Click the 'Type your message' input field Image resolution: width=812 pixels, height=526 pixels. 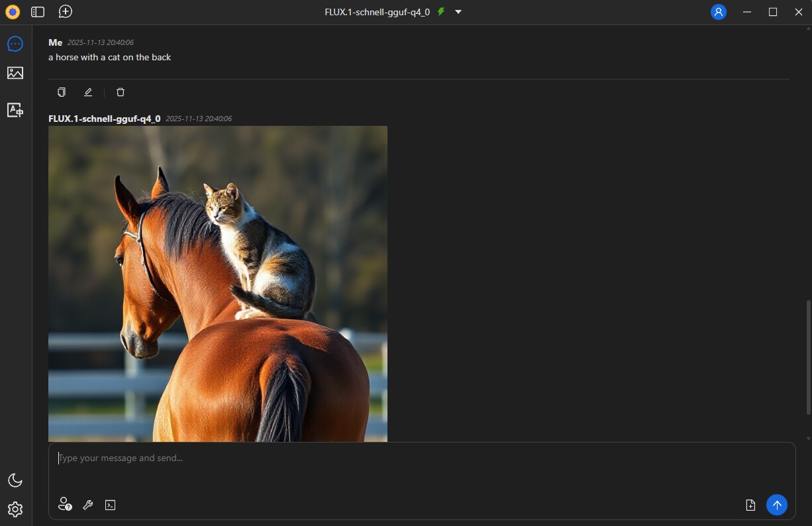(x=397, y=458)
